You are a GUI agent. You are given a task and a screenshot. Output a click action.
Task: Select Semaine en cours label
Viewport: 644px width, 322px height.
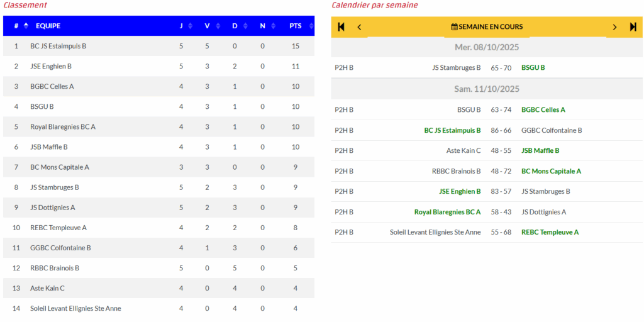click(x=491, y=27)
